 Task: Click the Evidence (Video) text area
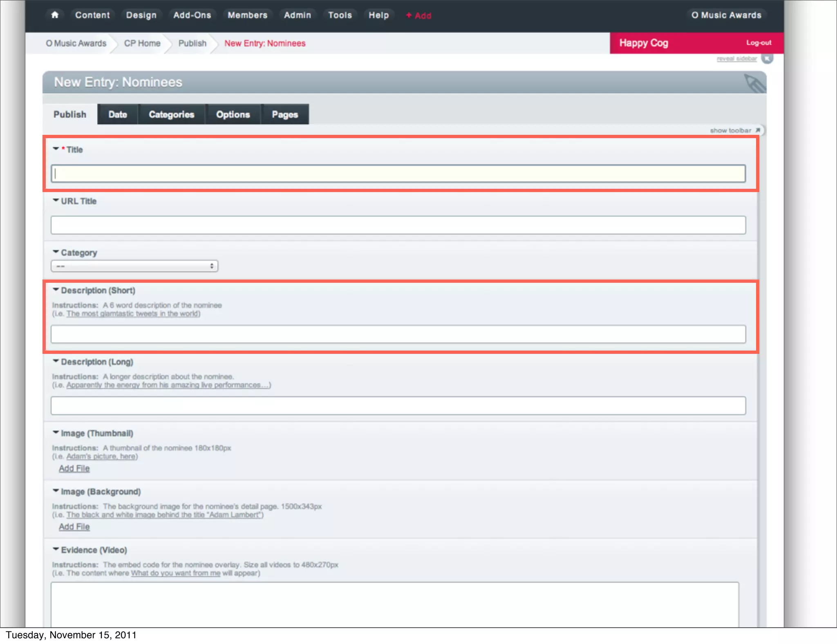(x=395, y=604)
